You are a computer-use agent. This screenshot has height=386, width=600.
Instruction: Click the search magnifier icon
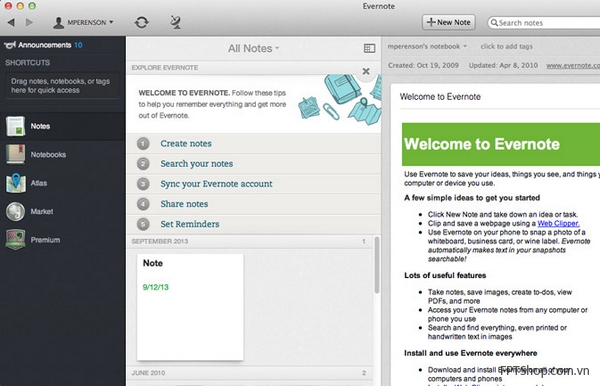[494, 23]
